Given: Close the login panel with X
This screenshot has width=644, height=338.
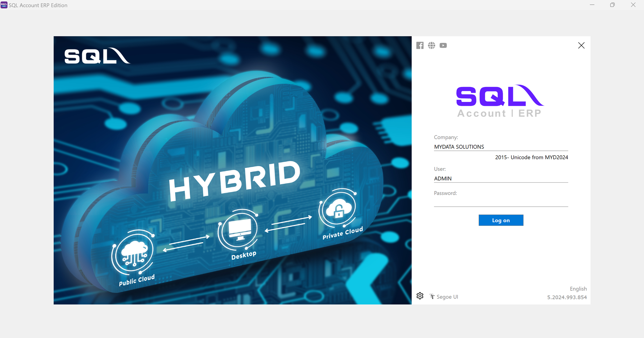Looking at the screenshot, I should pos(581,45).
